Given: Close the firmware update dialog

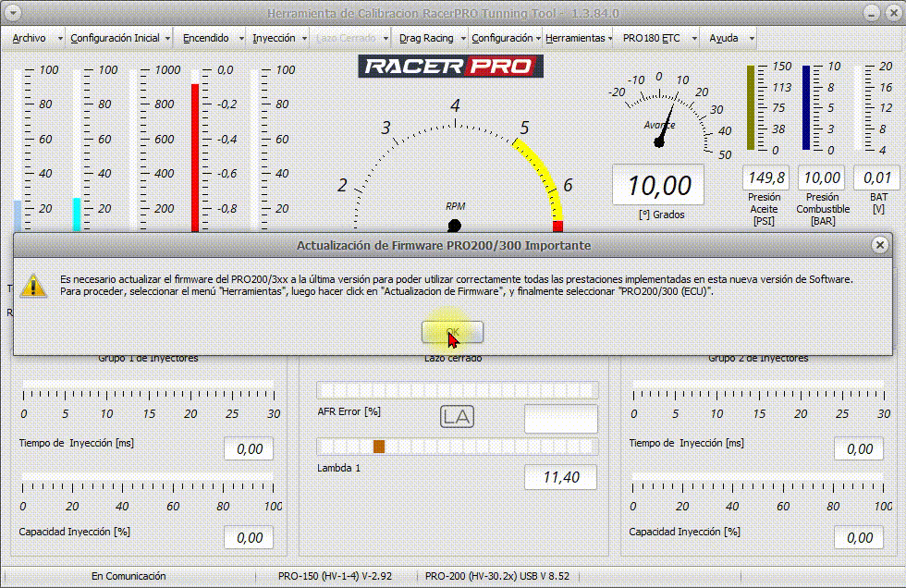Looking at the screenshot, I should 880,245.
